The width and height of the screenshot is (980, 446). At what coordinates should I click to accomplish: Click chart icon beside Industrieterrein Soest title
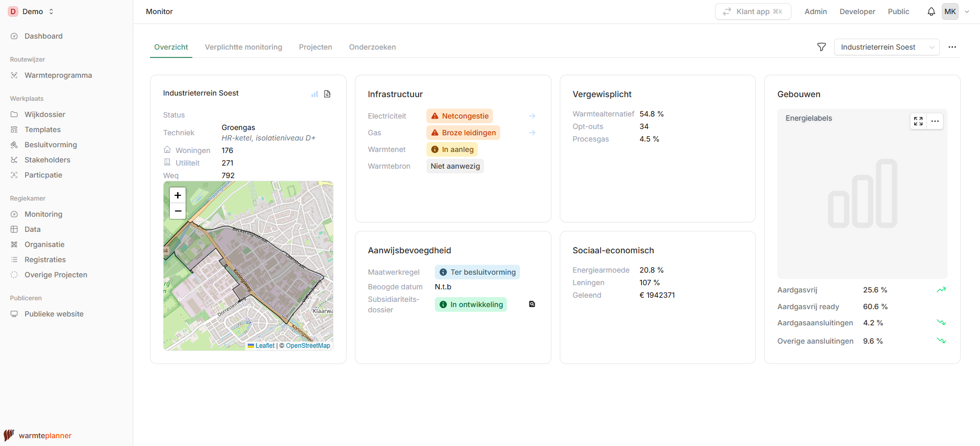[x=315, y=94]
